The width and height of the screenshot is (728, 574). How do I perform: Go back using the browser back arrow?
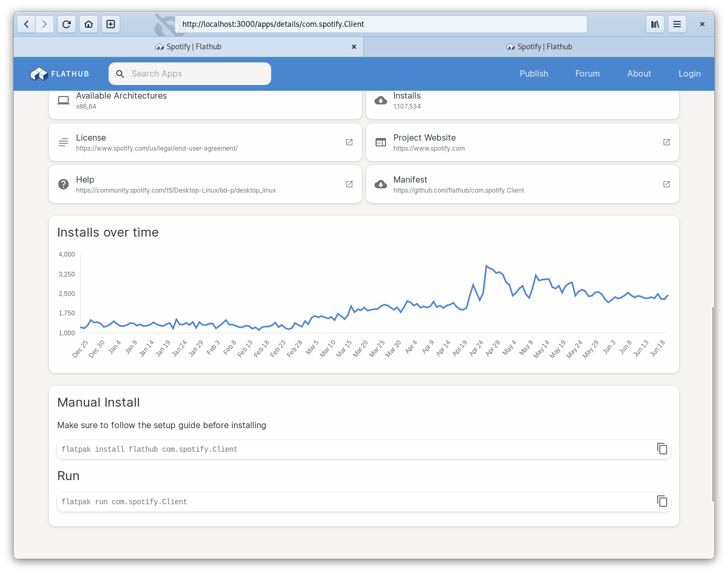[26, 24]
